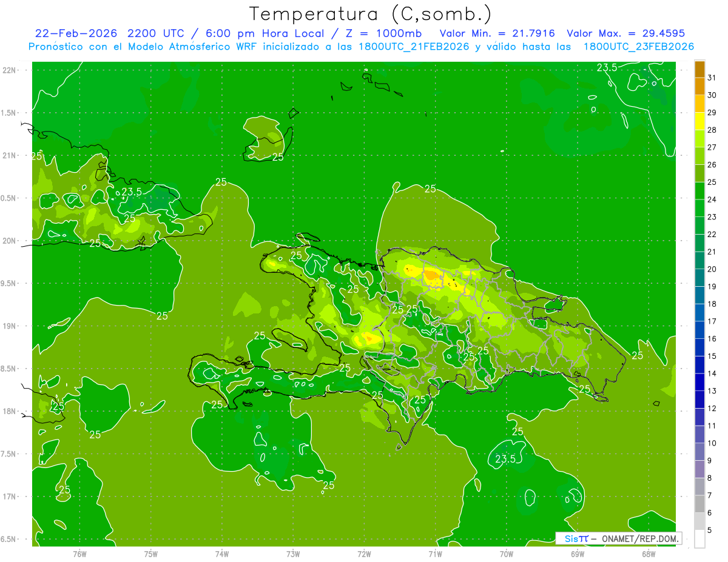
Task: Click the '23.5' contour label over eastern Cuba
Action: coord(132,192)
